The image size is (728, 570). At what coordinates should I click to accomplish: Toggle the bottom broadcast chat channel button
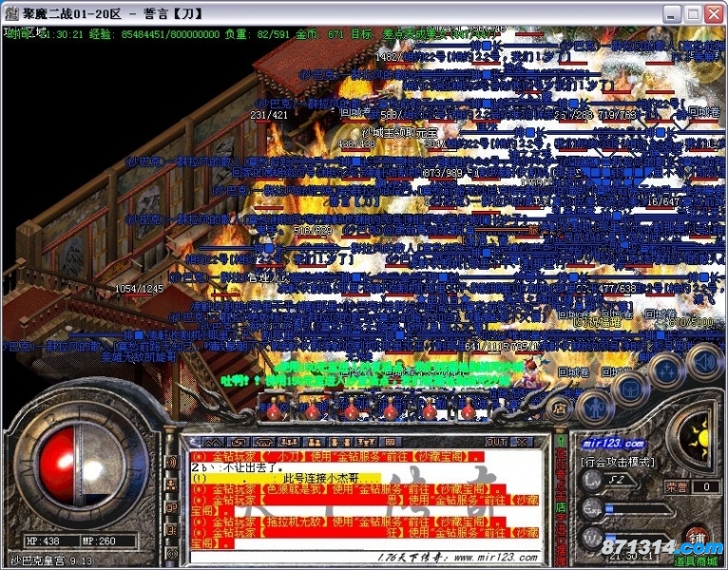[172, 553]
